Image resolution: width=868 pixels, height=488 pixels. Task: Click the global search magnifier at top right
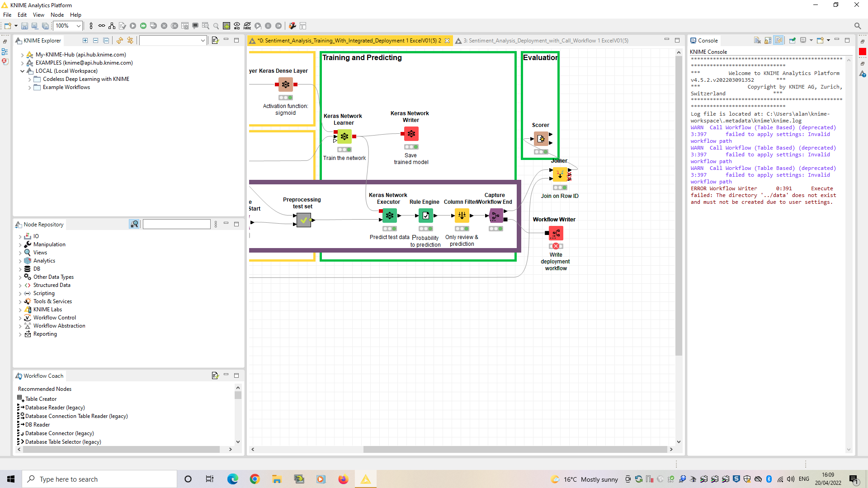coord(857,26)
